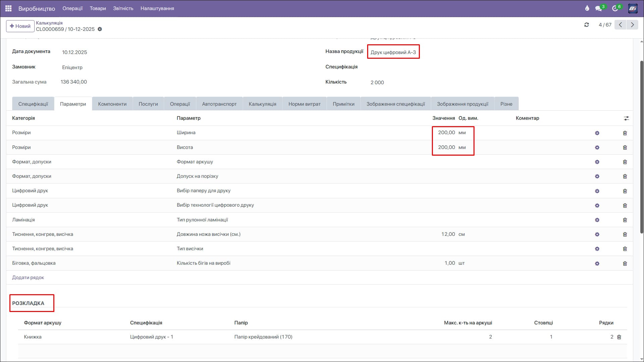Open the Норми витрат tab

[x=304, y=104]
